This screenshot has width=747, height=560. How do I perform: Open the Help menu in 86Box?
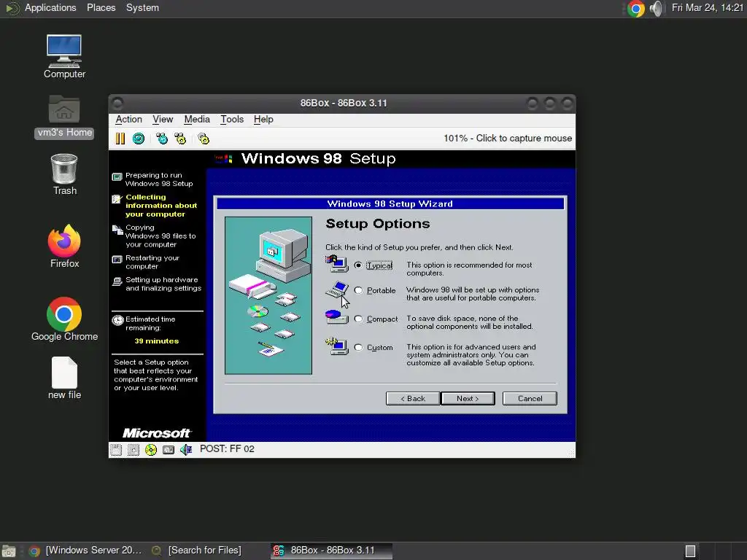263,119
